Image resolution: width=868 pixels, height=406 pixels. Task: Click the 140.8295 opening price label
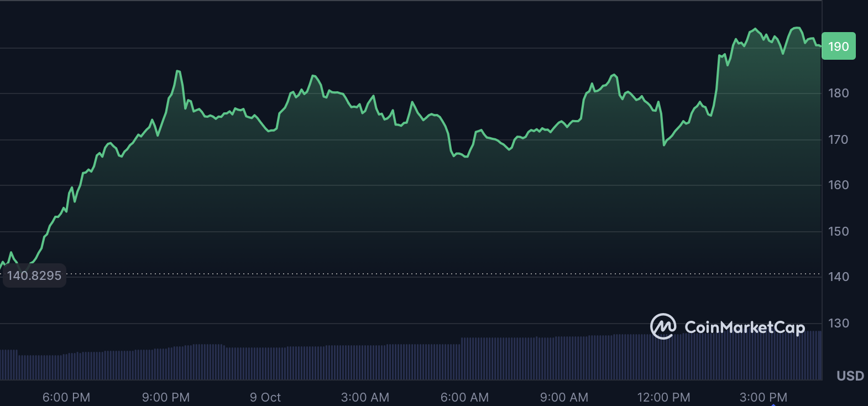click(x=34, y=275)
